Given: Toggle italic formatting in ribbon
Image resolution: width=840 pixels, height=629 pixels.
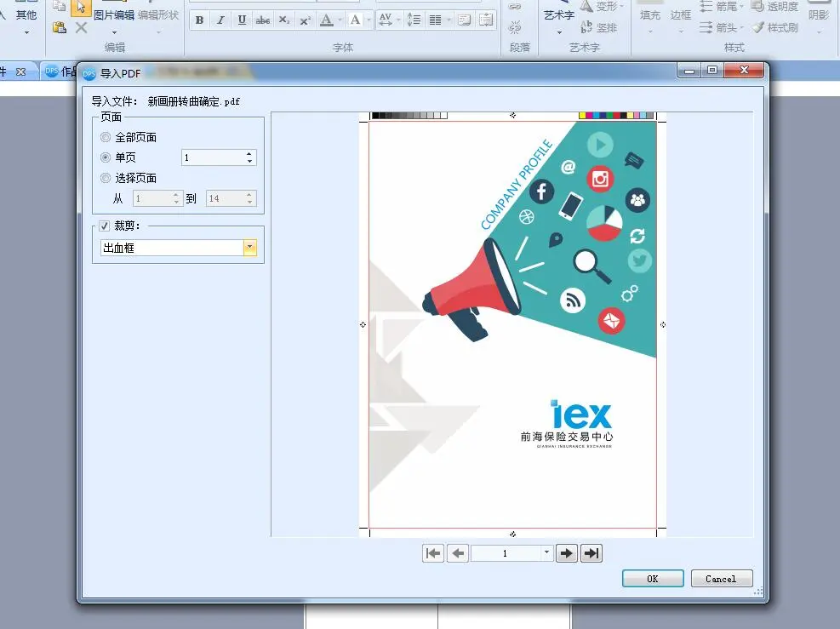Looking at the screenshot, I should click(x=220, y=20).
